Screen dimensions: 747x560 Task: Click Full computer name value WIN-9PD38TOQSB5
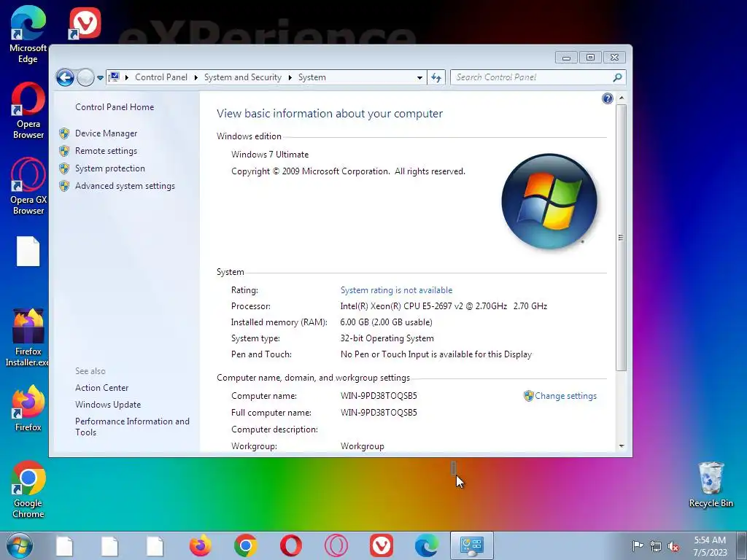[379, 413]
